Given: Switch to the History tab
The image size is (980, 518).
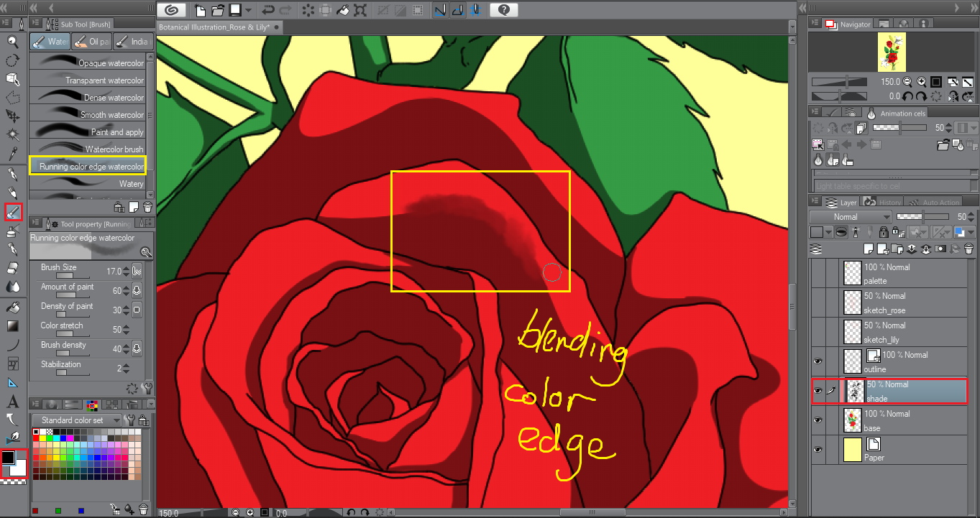Looking at the screenshot, I should tap(883, 203).
